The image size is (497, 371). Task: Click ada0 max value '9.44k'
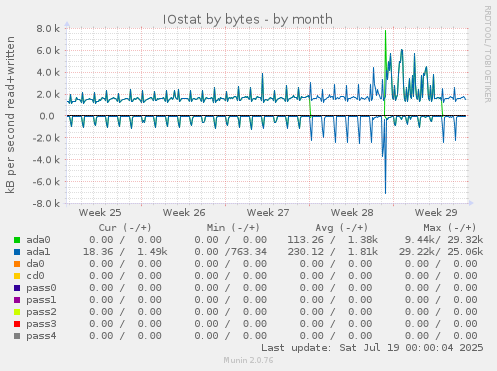pos(420,240)
